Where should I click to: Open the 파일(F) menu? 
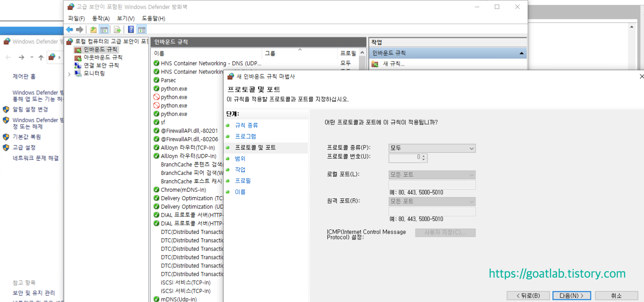pos(76,18)
